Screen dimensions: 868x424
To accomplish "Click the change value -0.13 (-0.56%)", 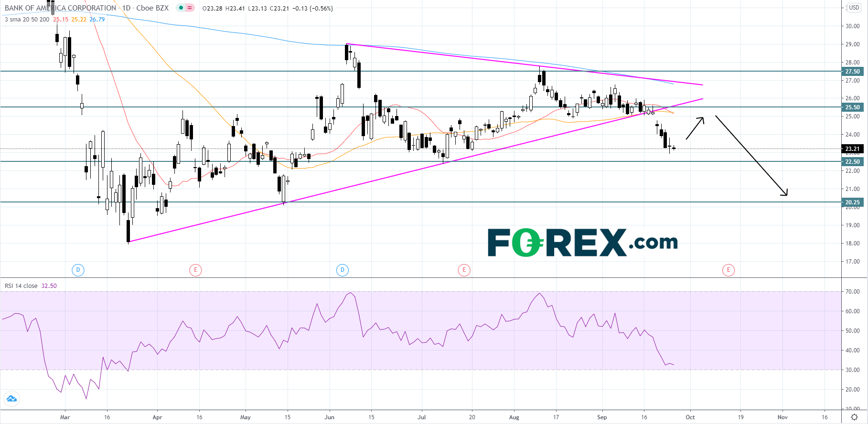I will 312,9.
